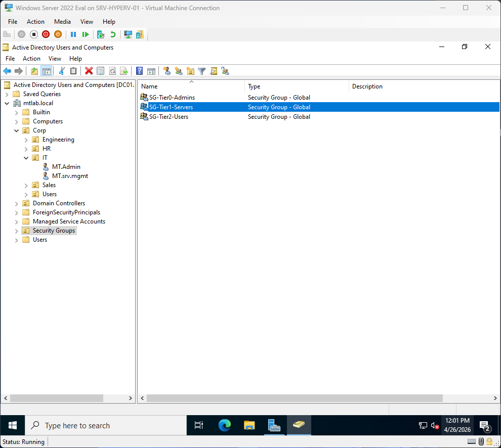Toggle Show/Hide Action Pane button
This screenshot has height=448, width=501.
coord(151,71)
